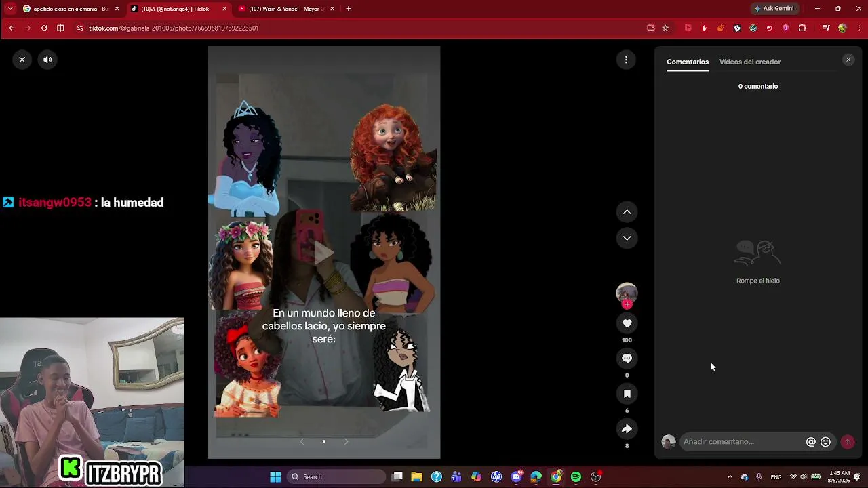Screen dimensions: 868x488
Task: Show hidden system tray icons
Action: (730, 476)
